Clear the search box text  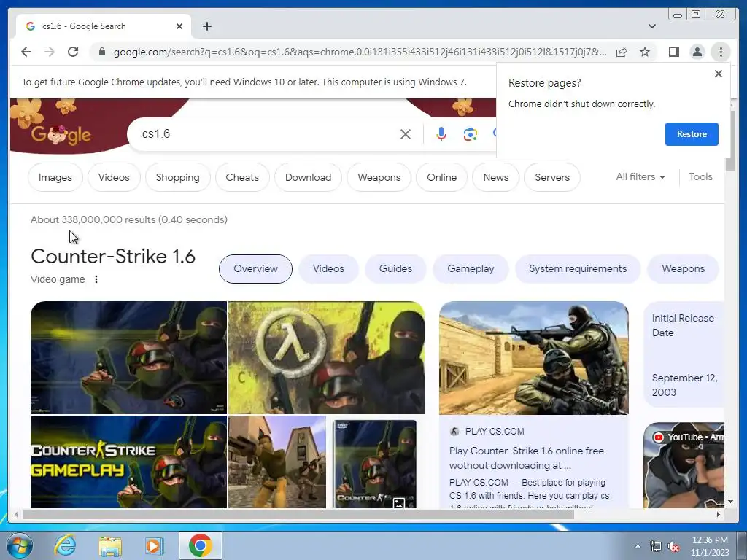(x=406, y=134)
